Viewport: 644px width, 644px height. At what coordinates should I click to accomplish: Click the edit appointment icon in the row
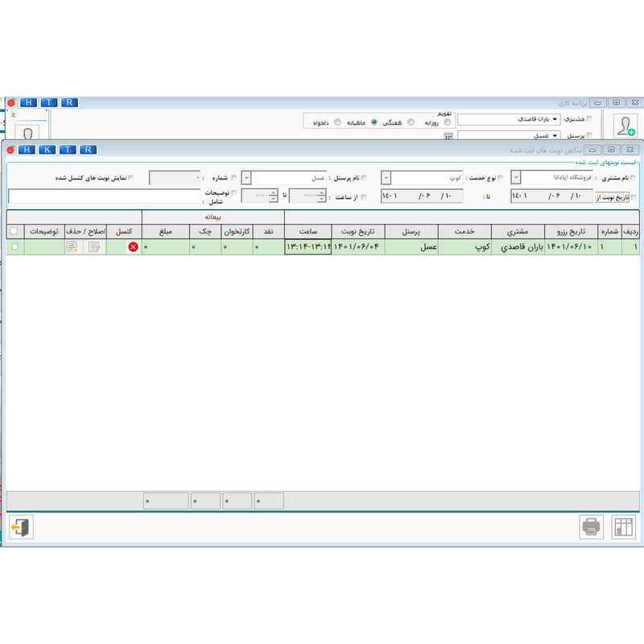pos(94,247)
